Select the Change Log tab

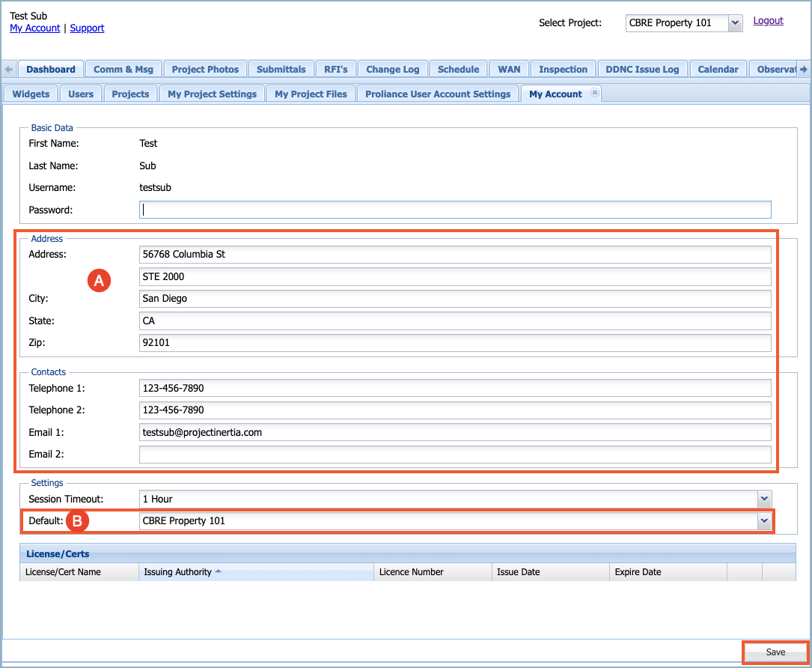point(393,70)
